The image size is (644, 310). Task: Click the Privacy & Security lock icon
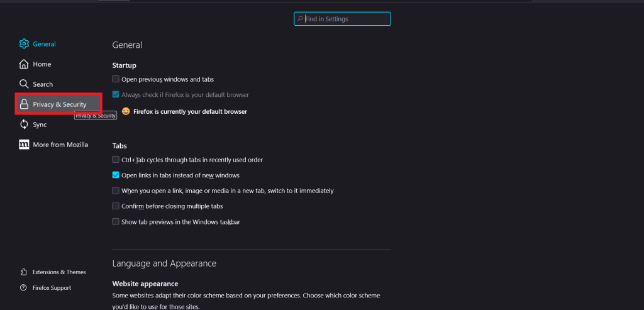click(25, 104)
